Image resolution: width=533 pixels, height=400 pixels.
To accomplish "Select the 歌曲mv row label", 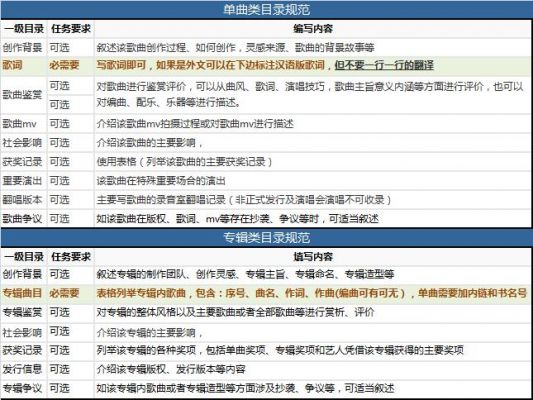I will [19, 124].
